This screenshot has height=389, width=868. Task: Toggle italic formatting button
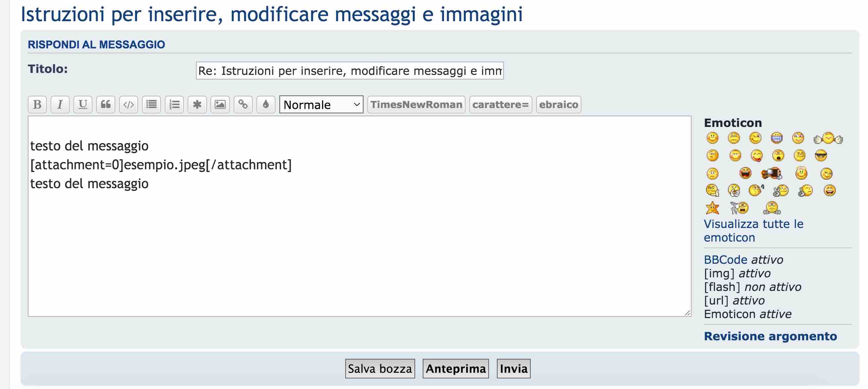[60, 105]
